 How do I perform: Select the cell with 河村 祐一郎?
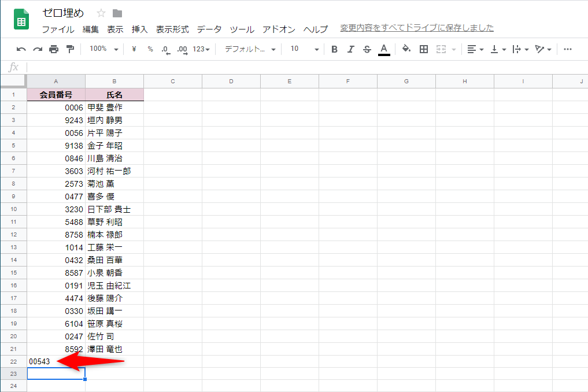click(114, 171)
